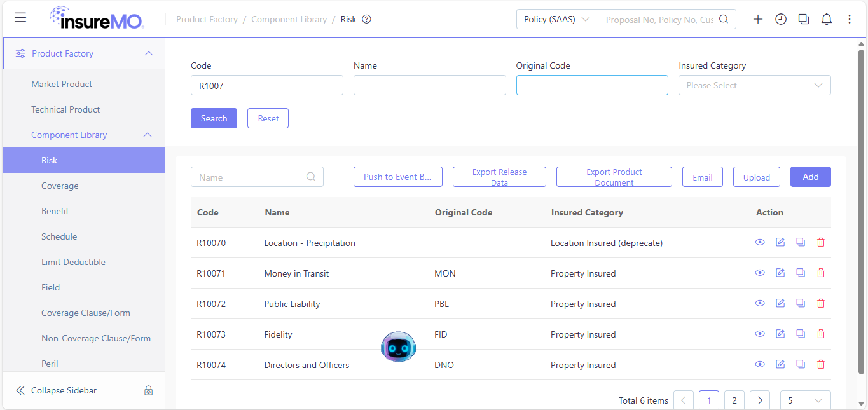Select Coverage in the sidebar
The width and height of the screenshot is (868, 410).
(x=60, y=186)
